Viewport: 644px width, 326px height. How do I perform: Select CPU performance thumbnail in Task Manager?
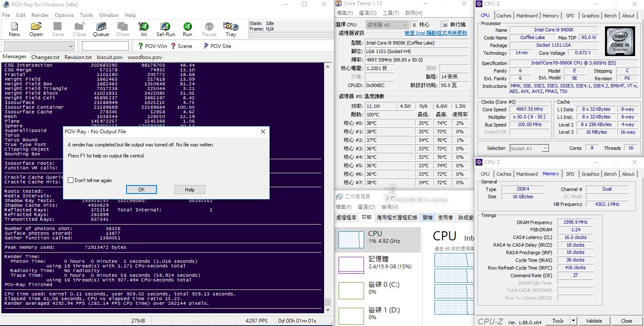point(351,240)
